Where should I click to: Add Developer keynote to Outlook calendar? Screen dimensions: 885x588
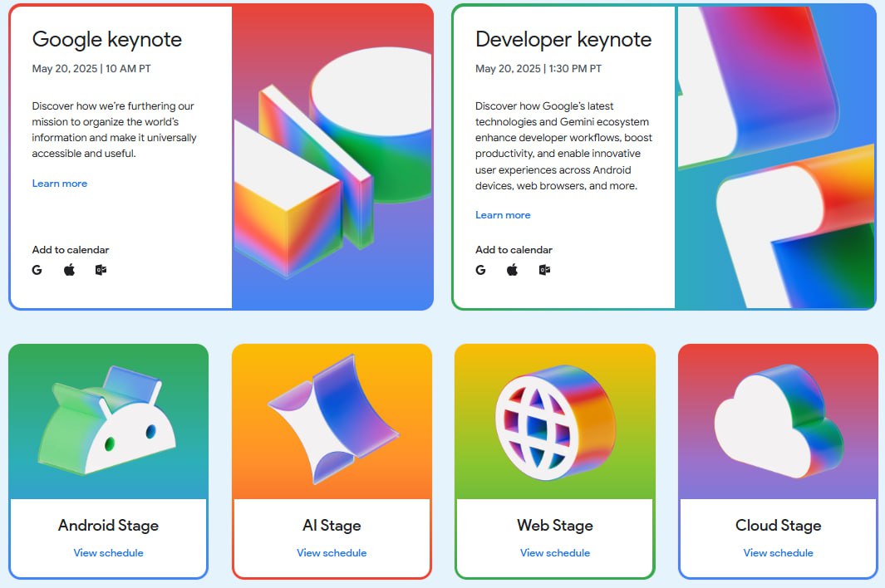(544, 270)
